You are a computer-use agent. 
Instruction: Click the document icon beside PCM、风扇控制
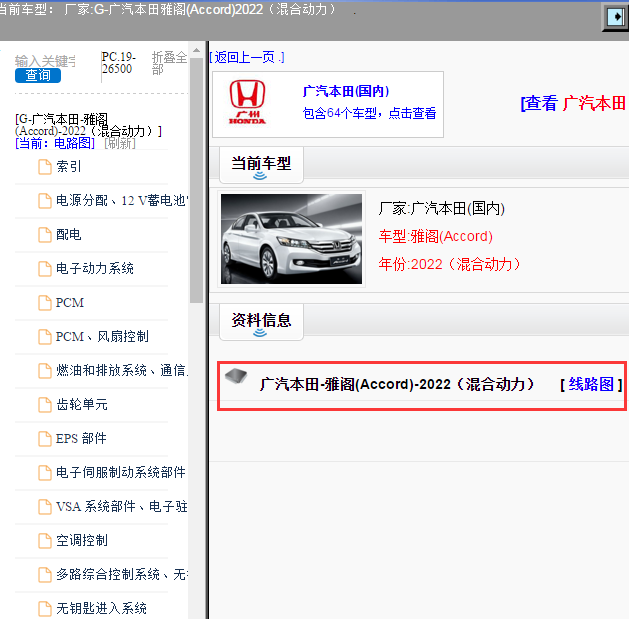(45, 337)
